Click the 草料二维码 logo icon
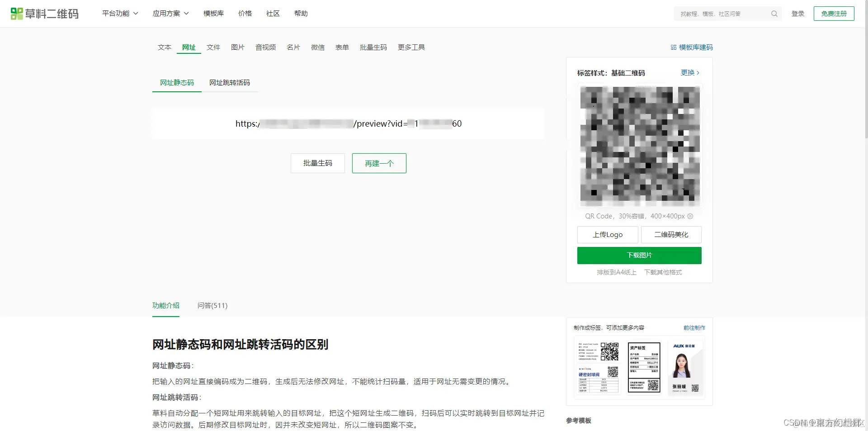 pyautogui.click(x=17, y=13)
